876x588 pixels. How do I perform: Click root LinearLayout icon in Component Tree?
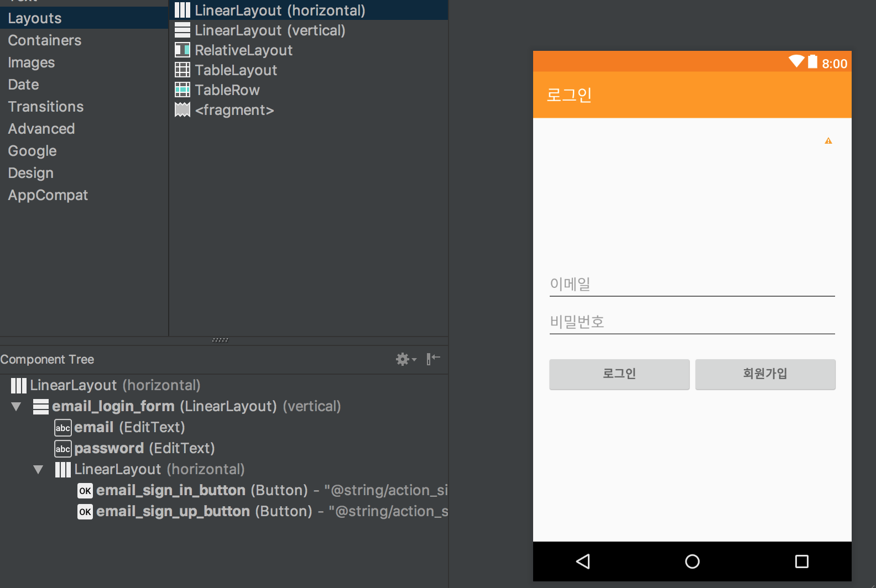tap(19, 385)
